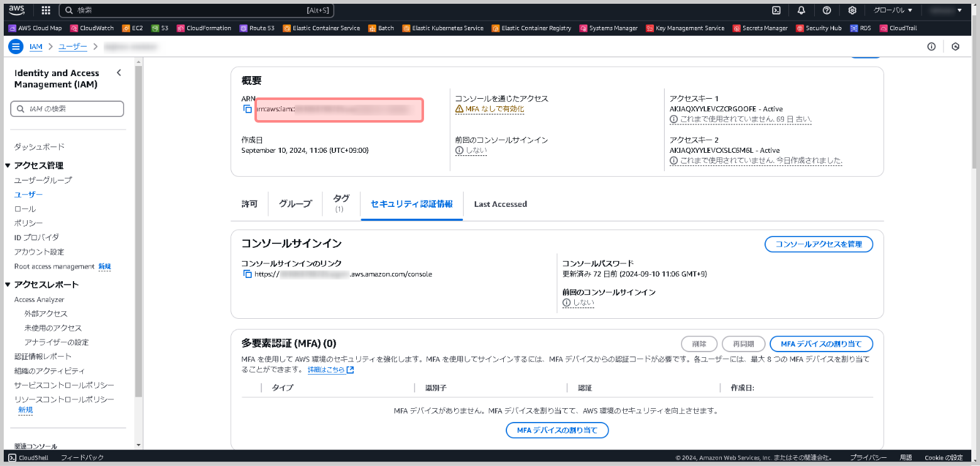This screenshot has height=466, width=980.
Task: Open S3 favorite shortcut
Action: pos(160,28)
